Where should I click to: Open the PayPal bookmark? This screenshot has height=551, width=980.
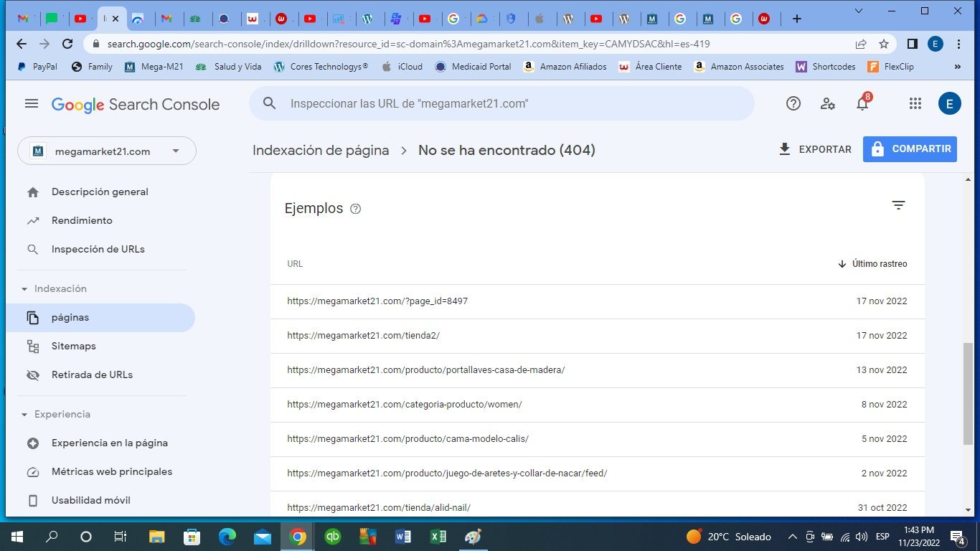click(37, 67)
